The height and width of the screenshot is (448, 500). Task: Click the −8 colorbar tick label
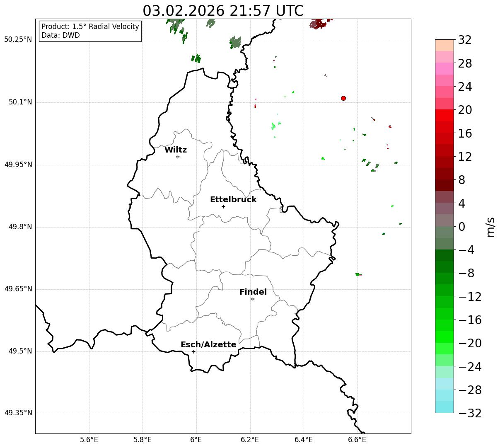466,273
